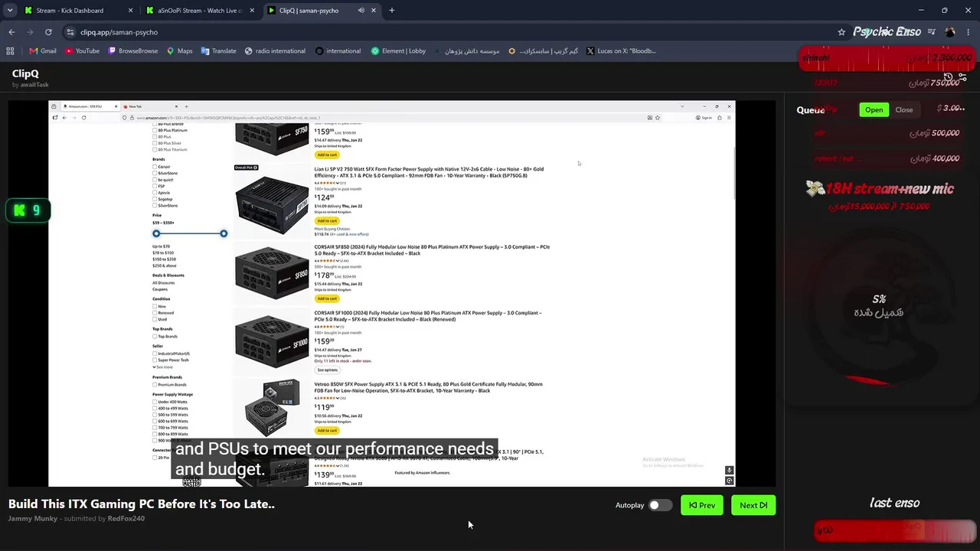Select the ClipQ | saman-psycho tab
The image size is (980, 551).
[322, 11]
